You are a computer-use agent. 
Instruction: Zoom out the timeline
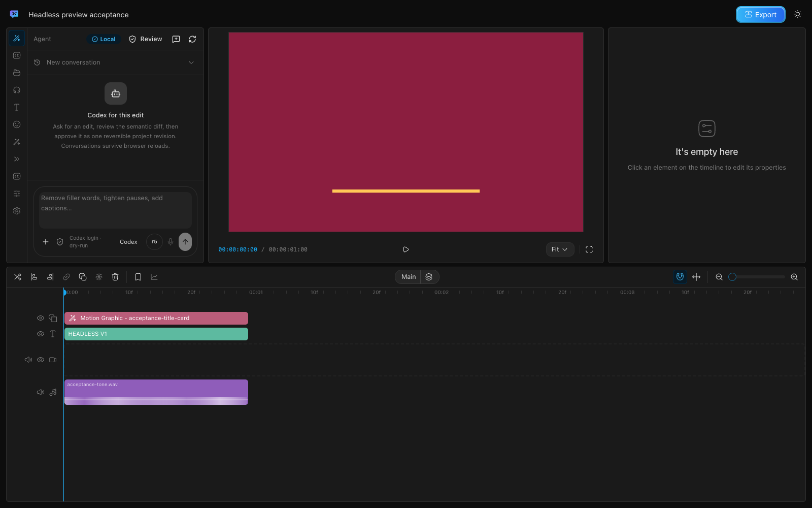[719, 277]
